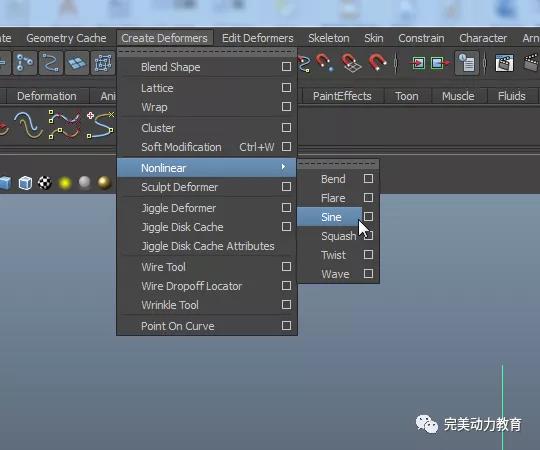Select the checkered texture sphere icon

[45, 183]
